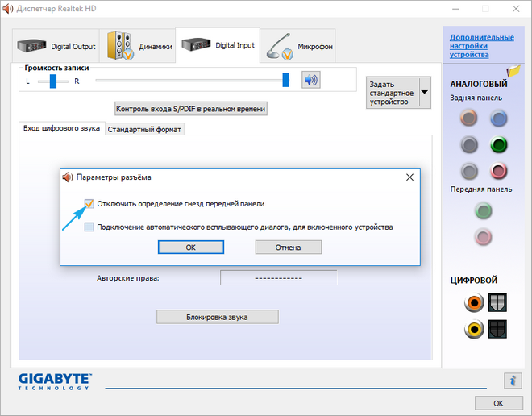Click the Отмена button in the dialog
Image resolution: width=532 pixels, height=416 pixels.
pos(288,248)
